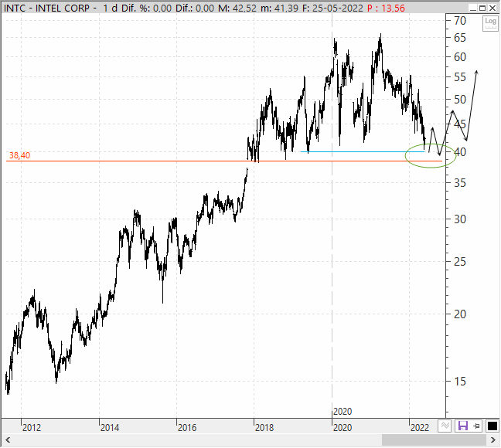The width and height of the screenshot is (501, 448).
Task: Click the 2022 time axis label
Action: 420,427
